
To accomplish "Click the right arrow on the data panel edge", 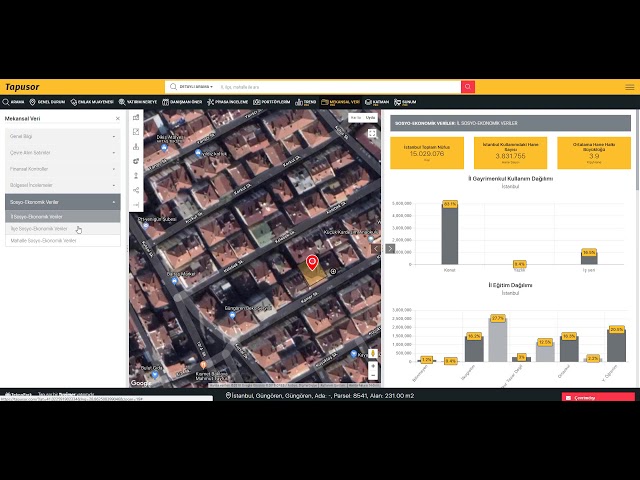I will (x=390, y=248).
